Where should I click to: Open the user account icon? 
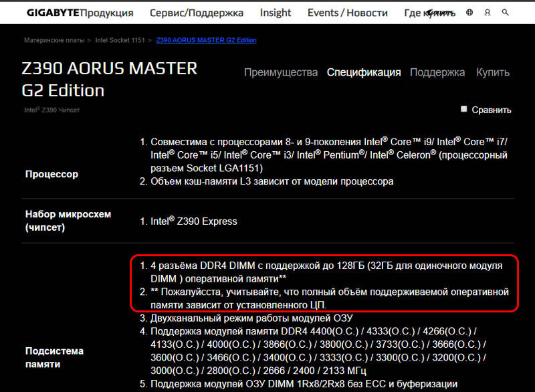tap(487, 13)
